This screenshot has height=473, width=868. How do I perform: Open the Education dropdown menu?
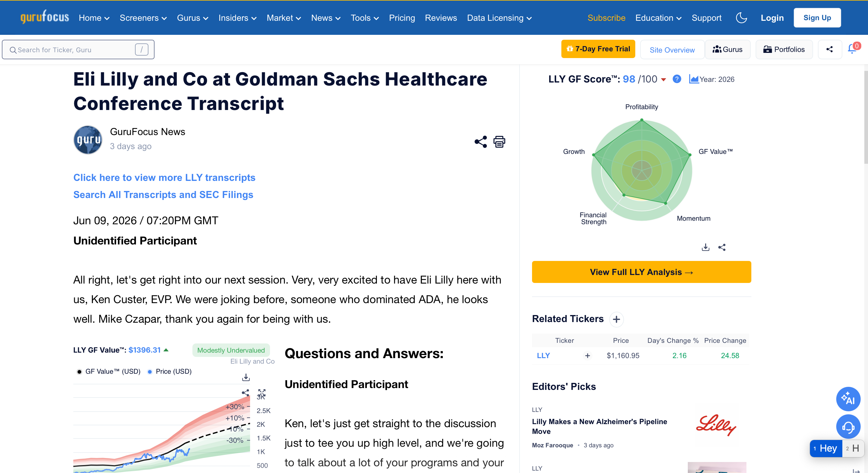[x=658, y=18]
